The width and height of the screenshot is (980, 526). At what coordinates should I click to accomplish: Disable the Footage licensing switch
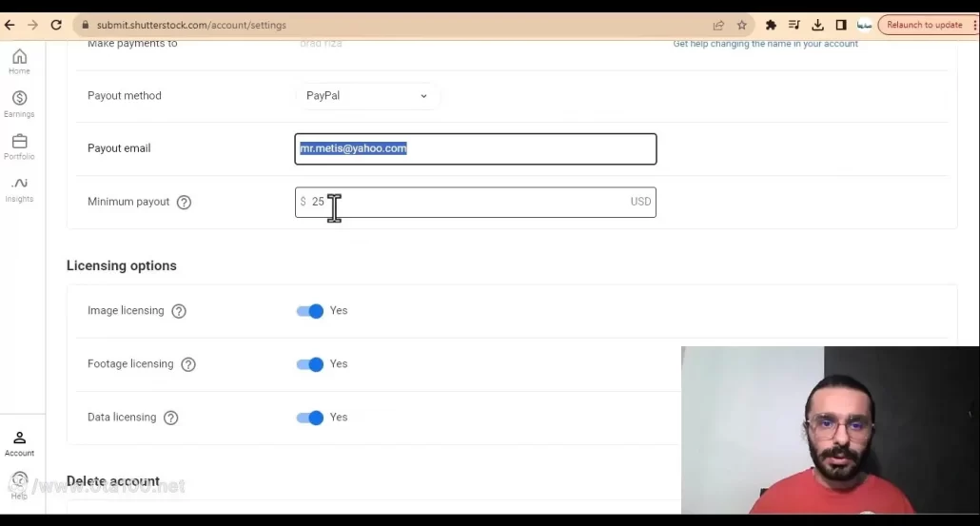[310, 364]
